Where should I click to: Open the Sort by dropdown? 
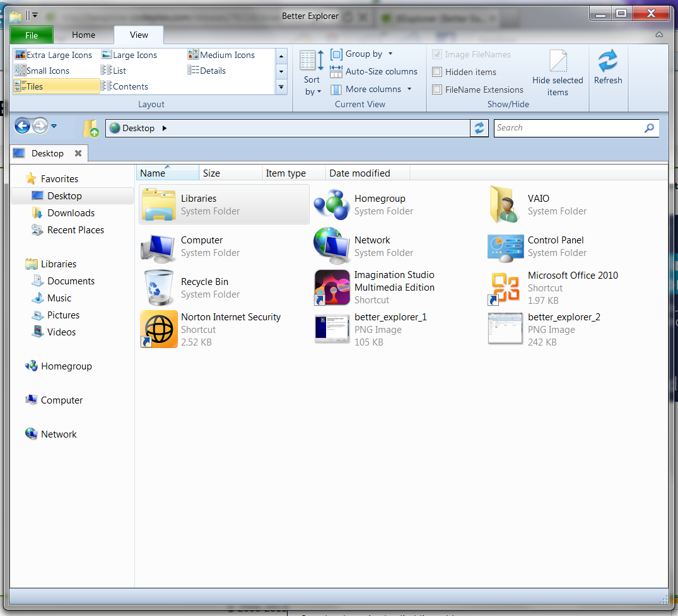312,72
